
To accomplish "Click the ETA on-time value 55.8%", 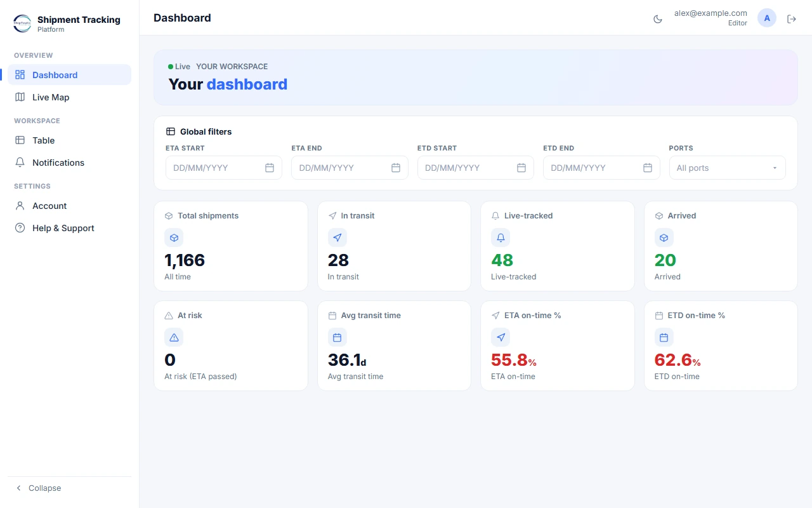I will click(514, 360).
